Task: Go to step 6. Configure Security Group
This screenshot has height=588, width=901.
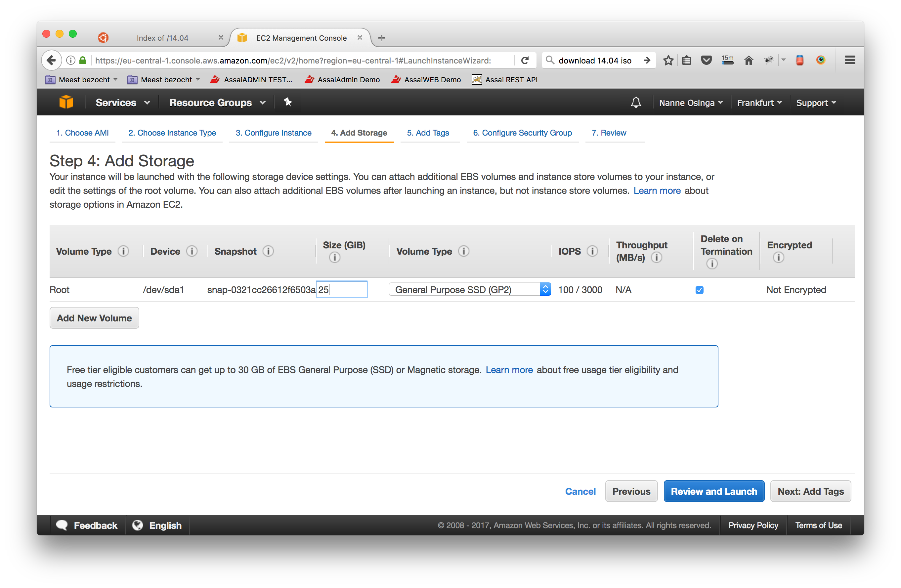Action: click(x=522, y=133)
